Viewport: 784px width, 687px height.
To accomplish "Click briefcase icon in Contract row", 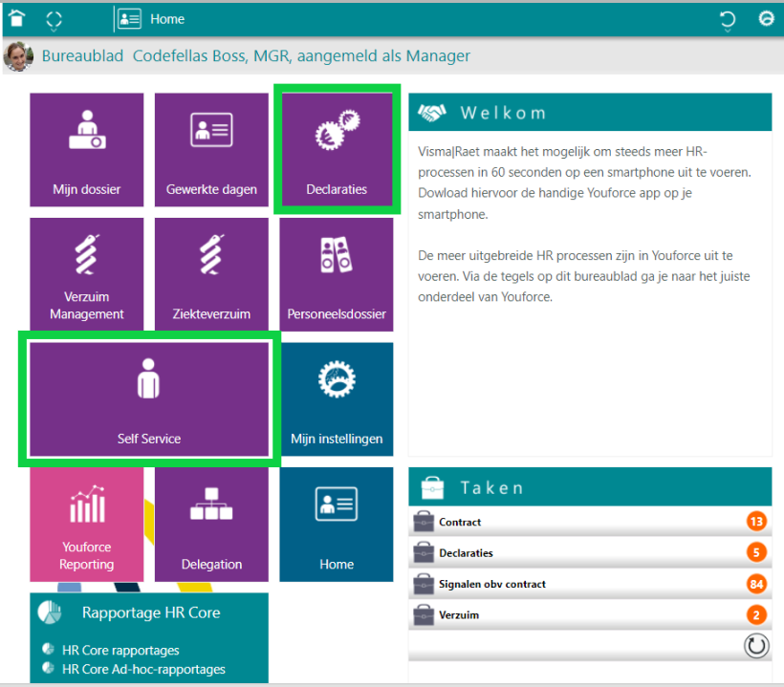I will (424, 521).
